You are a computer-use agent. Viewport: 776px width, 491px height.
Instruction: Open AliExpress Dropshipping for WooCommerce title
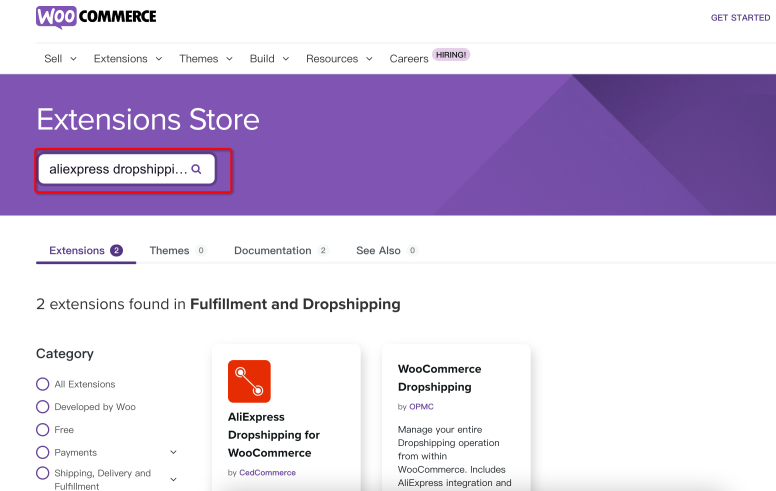pos(274,435)
